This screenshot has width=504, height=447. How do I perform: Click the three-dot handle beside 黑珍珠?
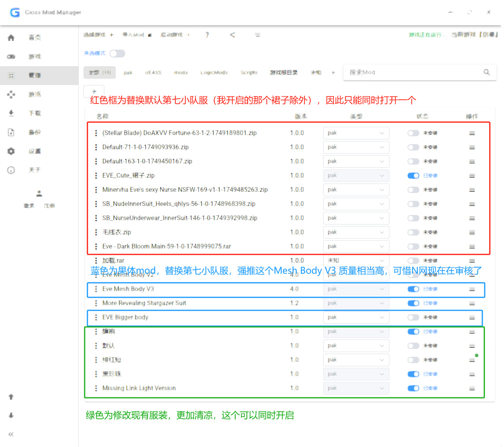[x=96, y=374]
